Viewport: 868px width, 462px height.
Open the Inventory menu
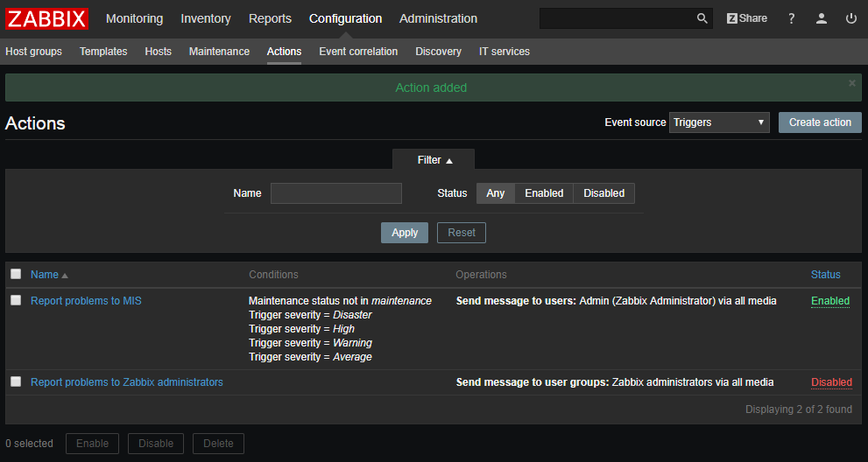click(205, 18)
